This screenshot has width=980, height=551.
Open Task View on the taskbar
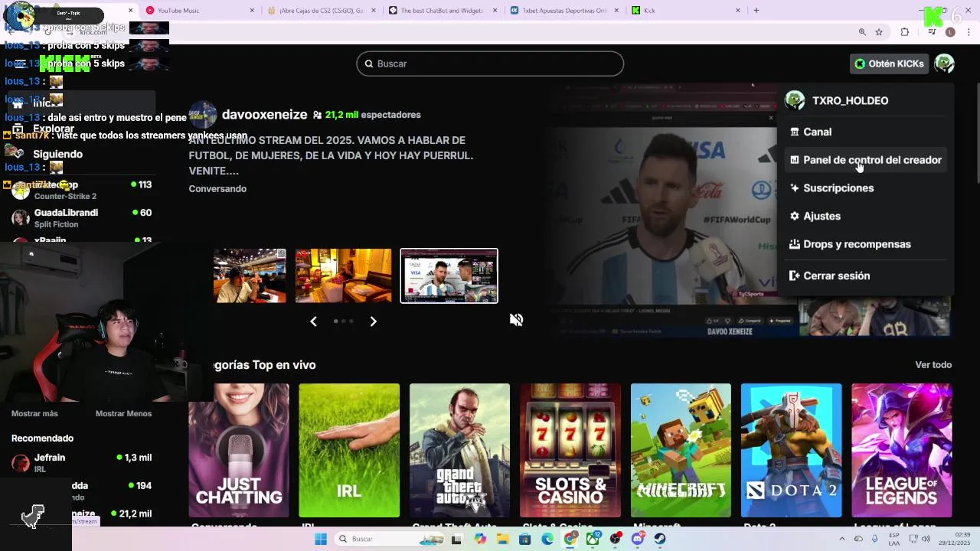coord(457,540)
